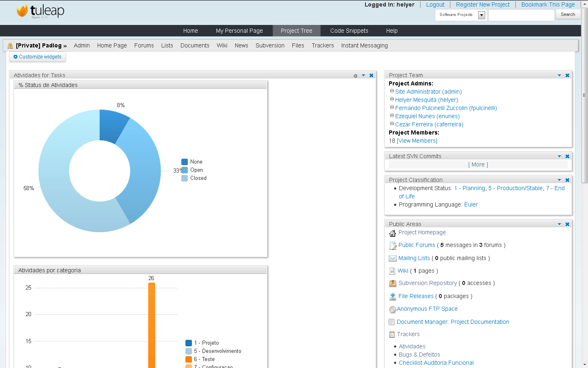Click user status icon beside Helyer Mesquita
This screenshot has height=368, width=588.
pos(392,99)
